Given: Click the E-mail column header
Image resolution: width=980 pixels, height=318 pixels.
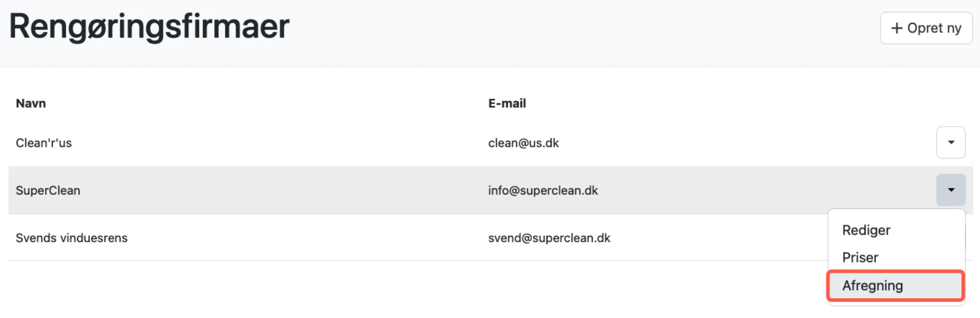Looking at the screenshot, I should 507,104.
